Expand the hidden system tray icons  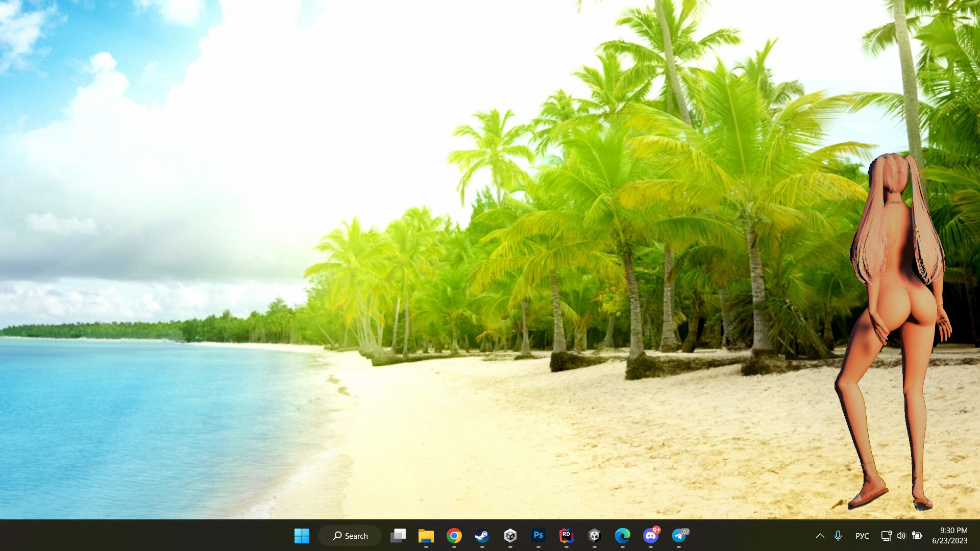(x=820, y=536)
